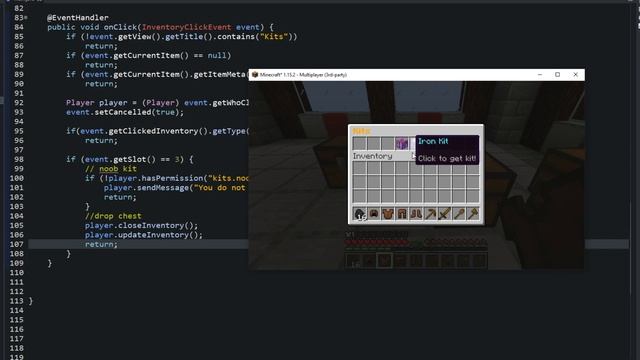Close the Minecraft window

click(576, 75)
